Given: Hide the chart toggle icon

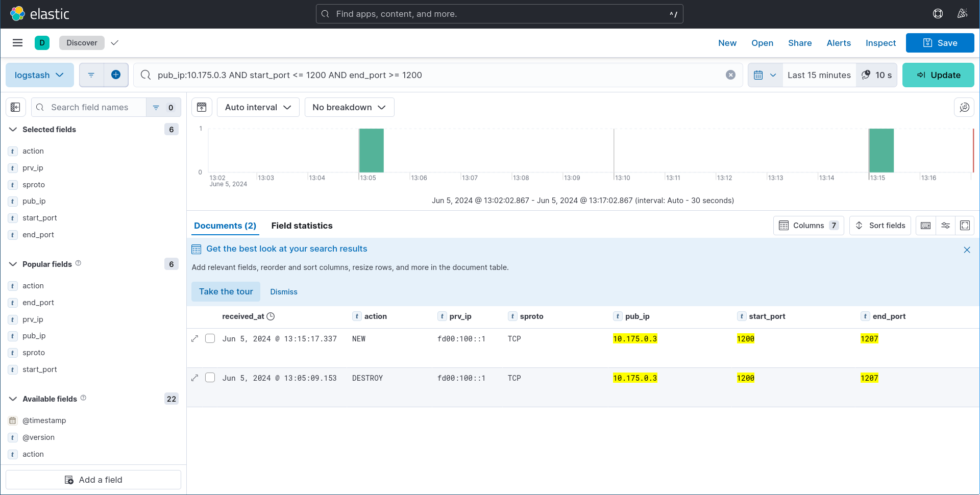Looking at the screenshot, I should [x=202, y=107].
